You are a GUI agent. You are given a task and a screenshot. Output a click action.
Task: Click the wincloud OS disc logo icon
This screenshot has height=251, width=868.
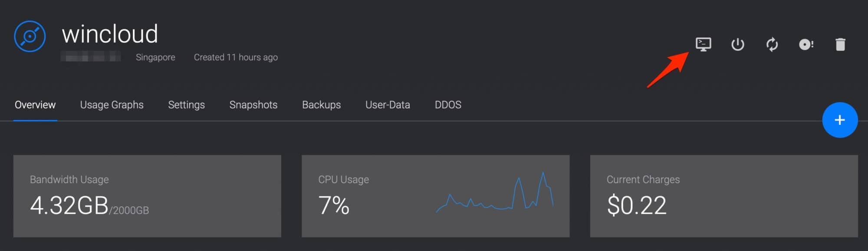[x=30, y=36]
